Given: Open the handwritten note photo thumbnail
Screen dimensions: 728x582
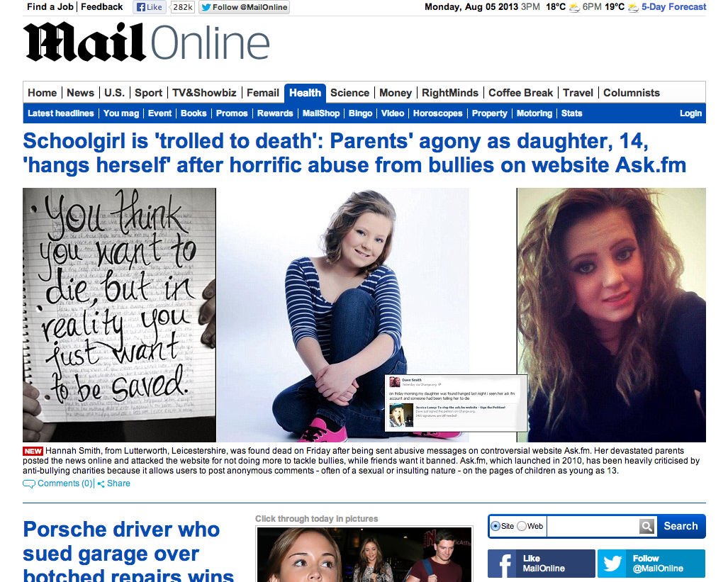Looking at the screenshot, I should tap(119, 315).
